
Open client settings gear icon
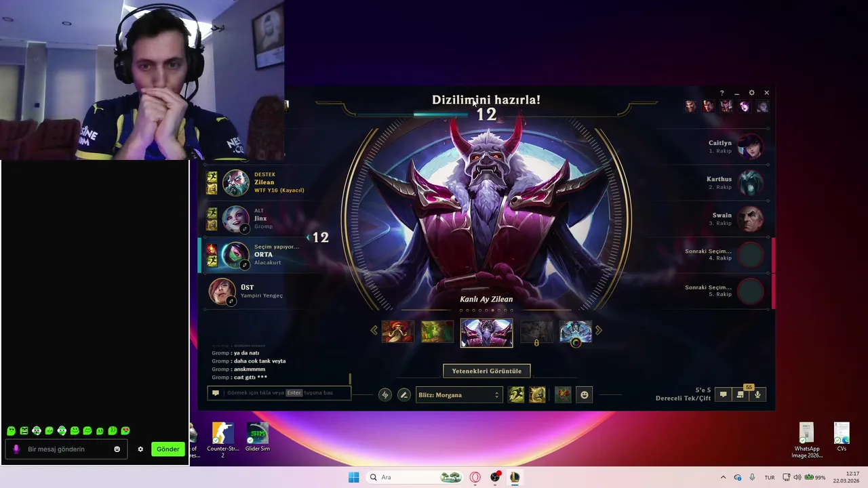[751, 93]
